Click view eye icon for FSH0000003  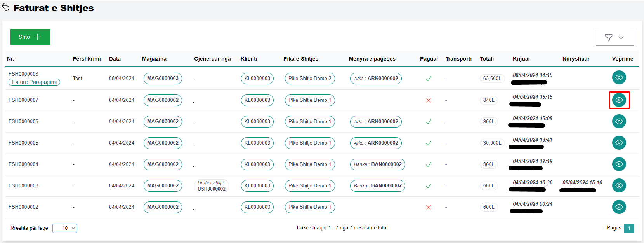(x=619, y=185)
